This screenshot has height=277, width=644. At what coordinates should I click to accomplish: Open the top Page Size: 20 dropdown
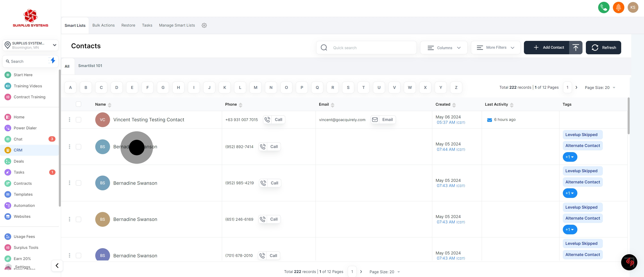[600, 87]
